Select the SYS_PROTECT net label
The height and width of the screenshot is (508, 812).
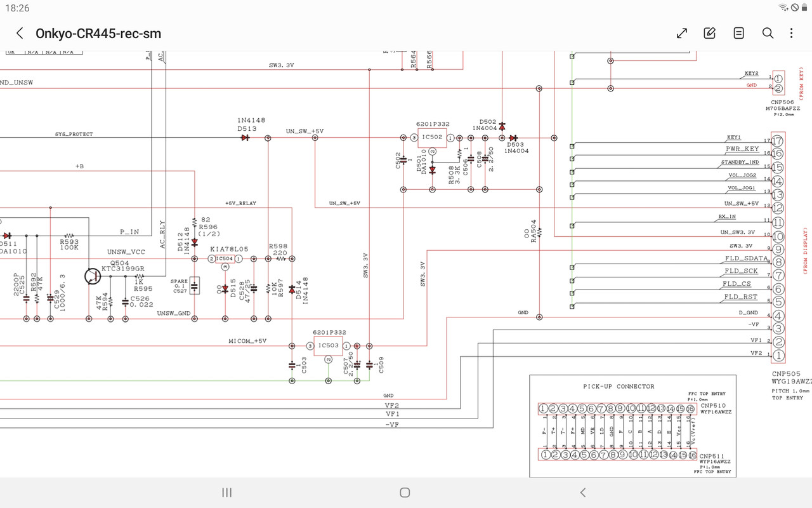[74, 134]
